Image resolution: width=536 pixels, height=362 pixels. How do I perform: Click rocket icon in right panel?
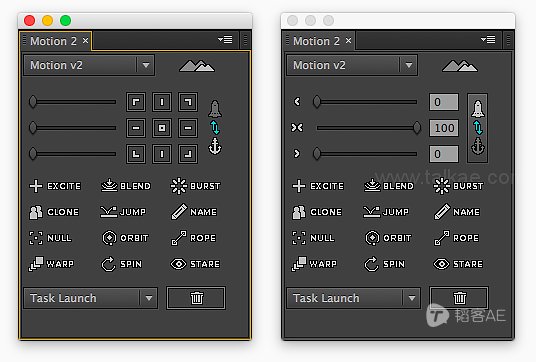pos(478,109)
